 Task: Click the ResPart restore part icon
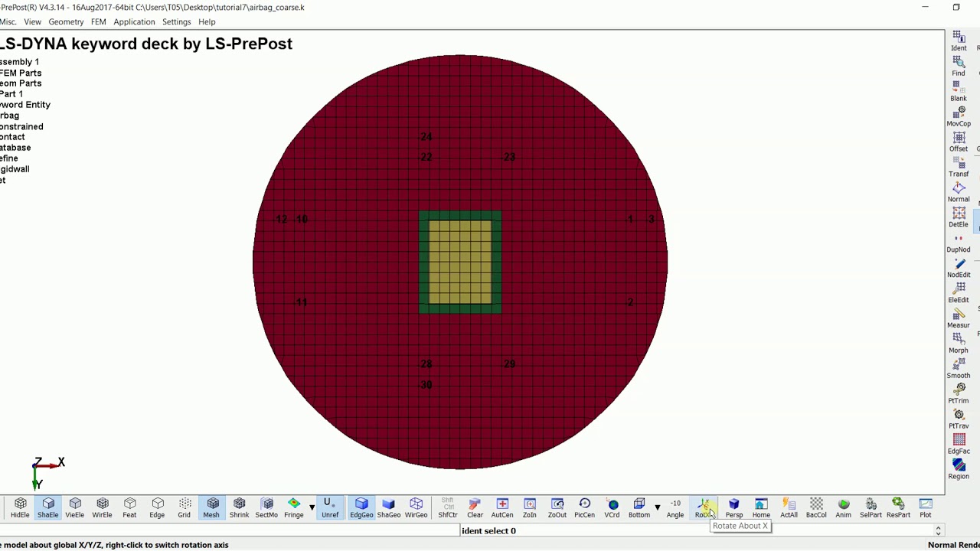point(898,507)
